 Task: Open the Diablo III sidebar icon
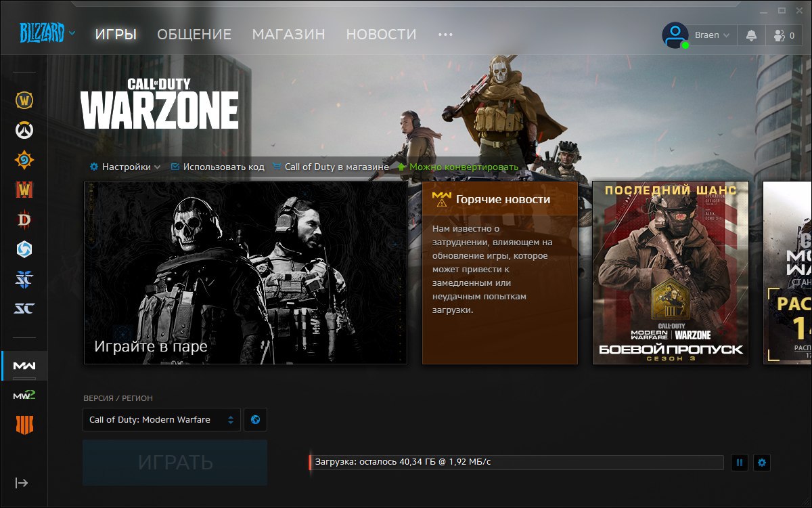click(24, 219)
